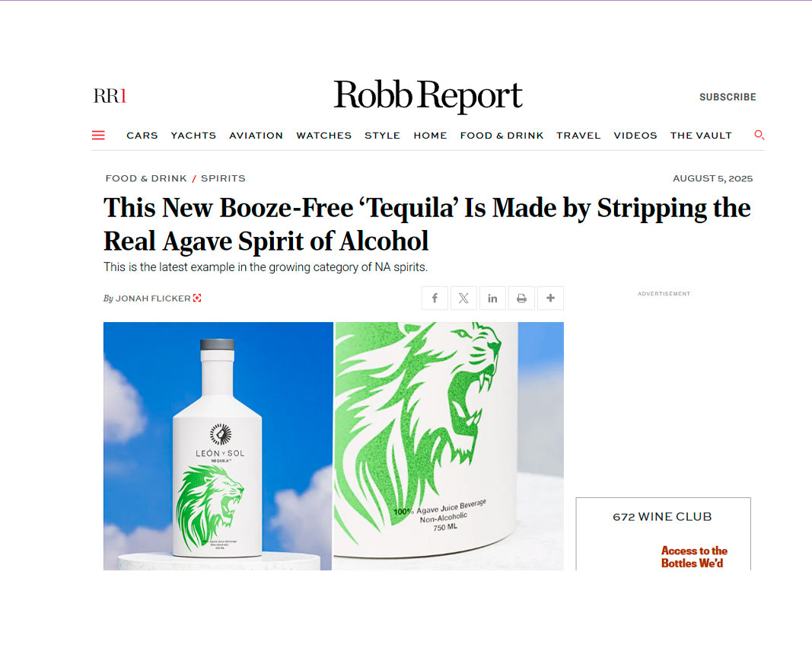Viewport: 812px width, 658px height.
Task: Open the red hamburger menu icon
Action: (98, 136)
